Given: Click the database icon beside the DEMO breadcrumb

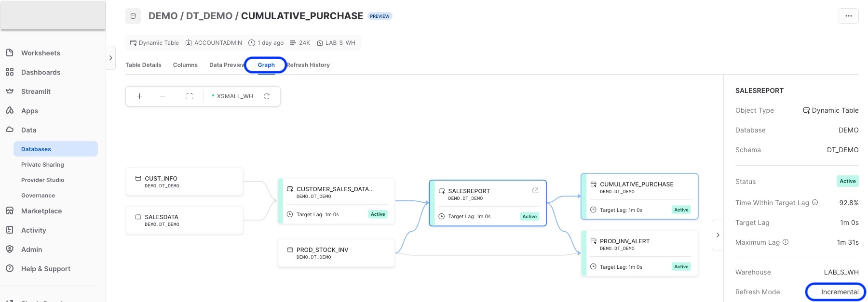Looking at the screenshot, I should pos(133,16).
